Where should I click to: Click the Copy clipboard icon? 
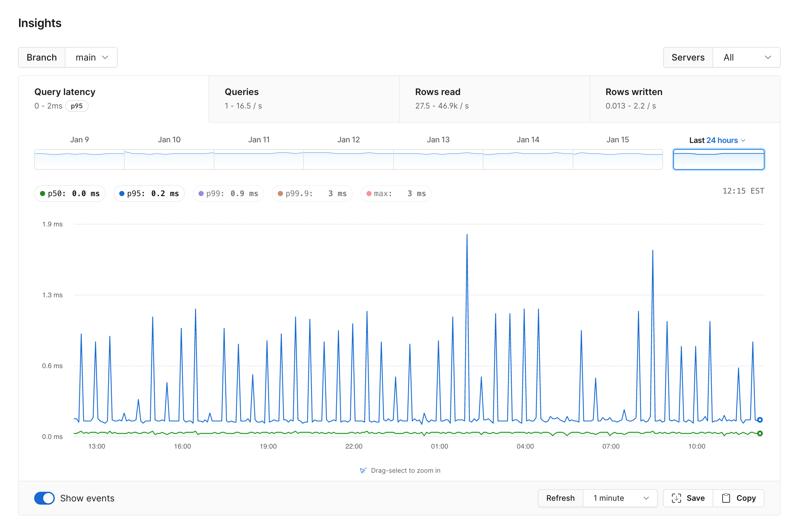pyautogui.click(x=726, y=498)
